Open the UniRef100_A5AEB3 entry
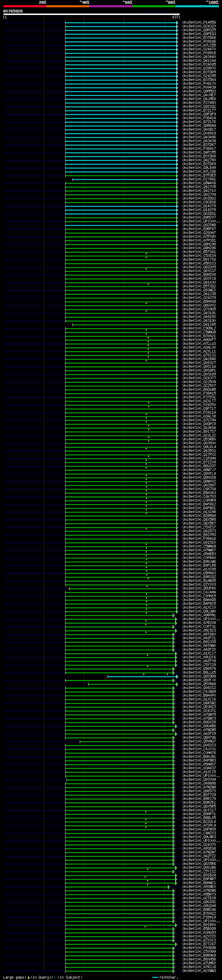This screenshot has height=980, width=222. [199, 554]
